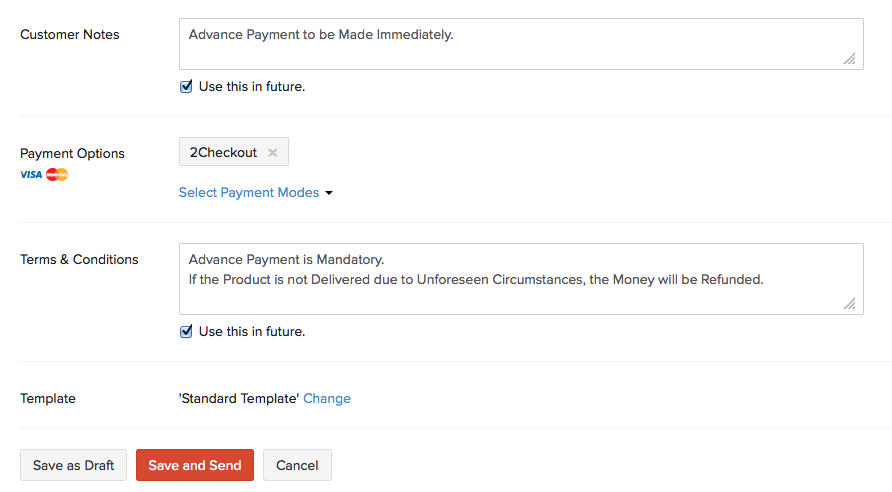The width and height of the screenshot is (892, 492).
Task: Click the 'Standard Template' name text
Action: coord(239,398)
